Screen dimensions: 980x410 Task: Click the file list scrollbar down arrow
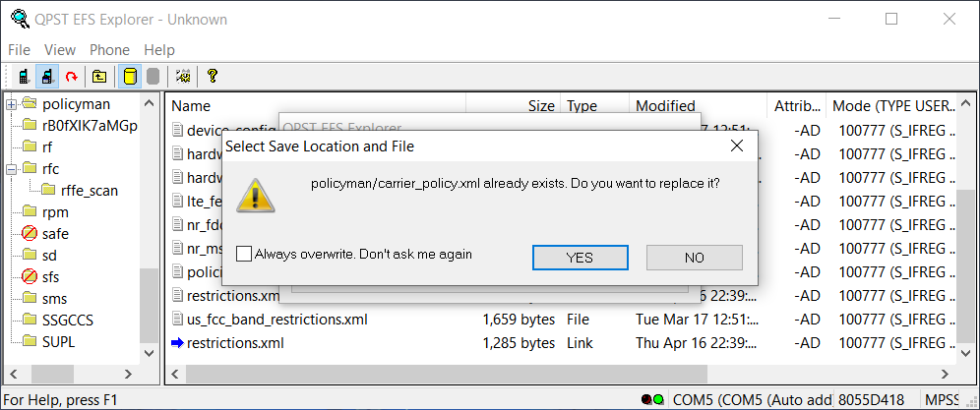click(x=965, y=354)
